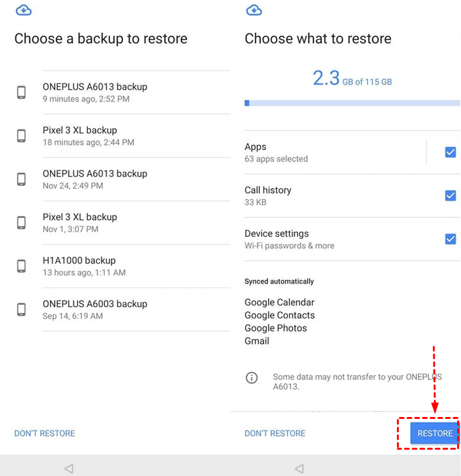
Task: Click the storage usage progress bar
Action: point(352,103)
